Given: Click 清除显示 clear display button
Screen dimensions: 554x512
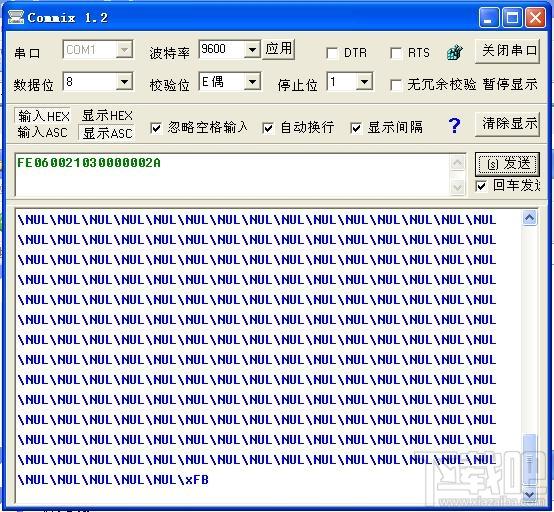Looking at the screenshot, I should [507, 124].
